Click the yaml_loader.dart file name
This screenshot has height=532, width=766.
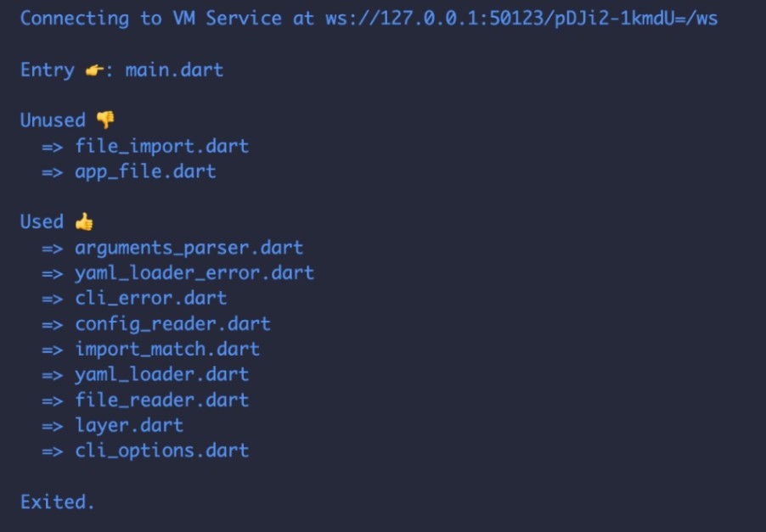161,374
